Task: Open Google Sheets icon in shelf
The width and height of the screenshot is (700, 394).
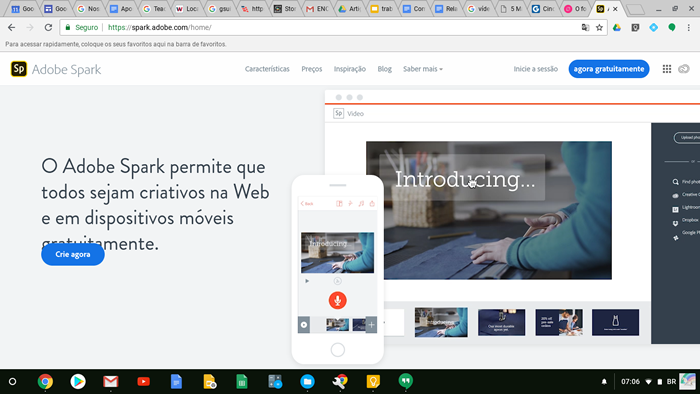Action: pos(242,382)
